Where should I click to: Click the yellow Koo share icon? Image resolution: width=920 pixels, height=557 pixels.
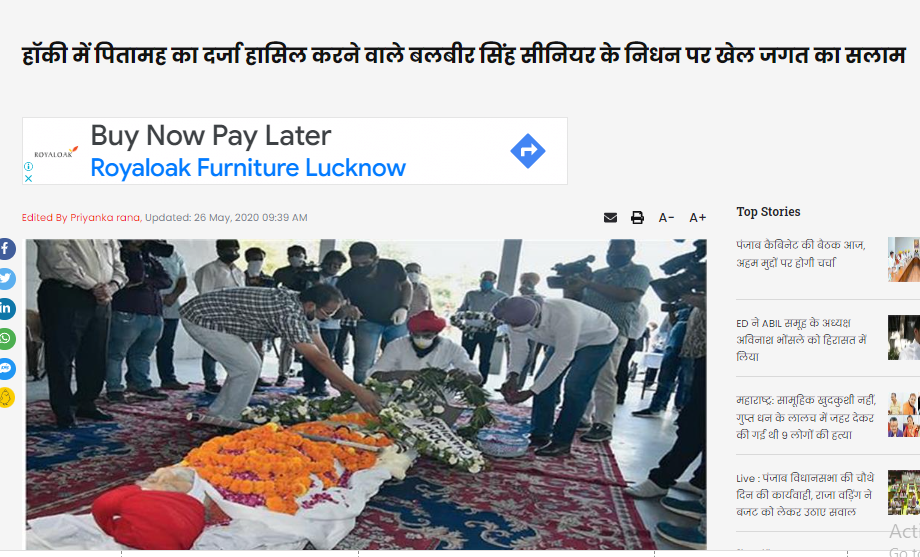point(6,398)
